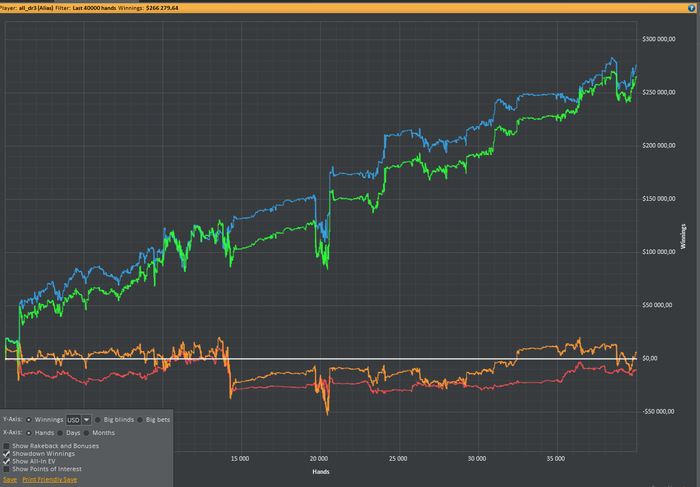Click the 35 000 X-axis label
This screenshot has width=700, height=487.
point(555,459)
